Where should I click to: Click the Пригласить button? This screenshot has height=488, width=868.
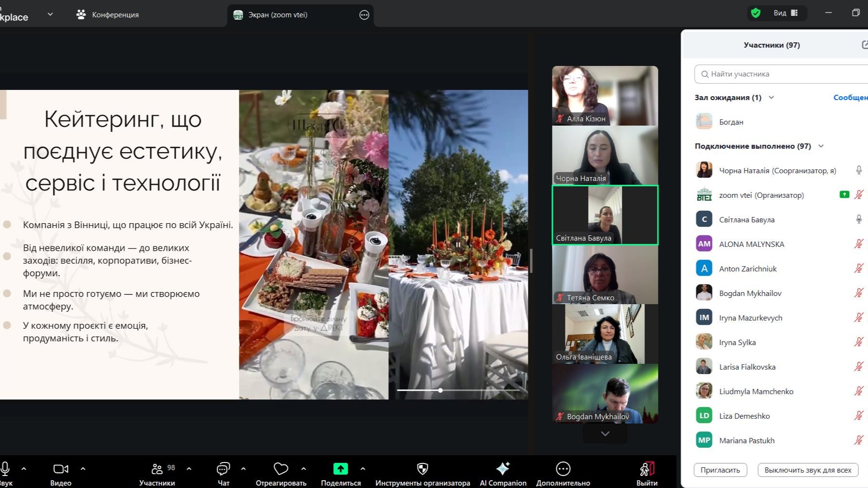click(720, 470)
